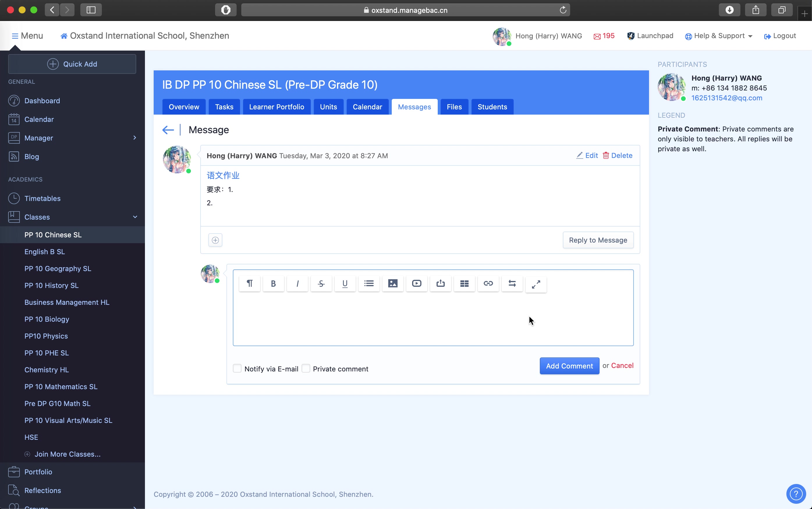Expand the Manager sidebar menu
812x509 pixels.
click(x=135, y=138)
